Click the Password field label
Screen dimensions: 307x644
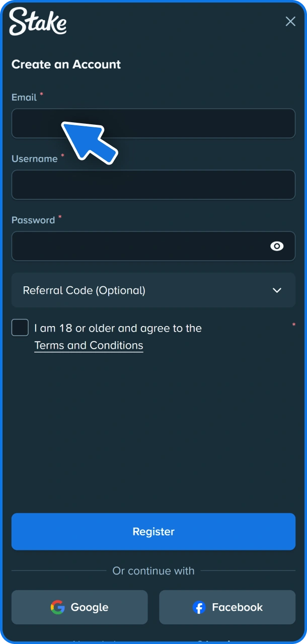point(33,220)
